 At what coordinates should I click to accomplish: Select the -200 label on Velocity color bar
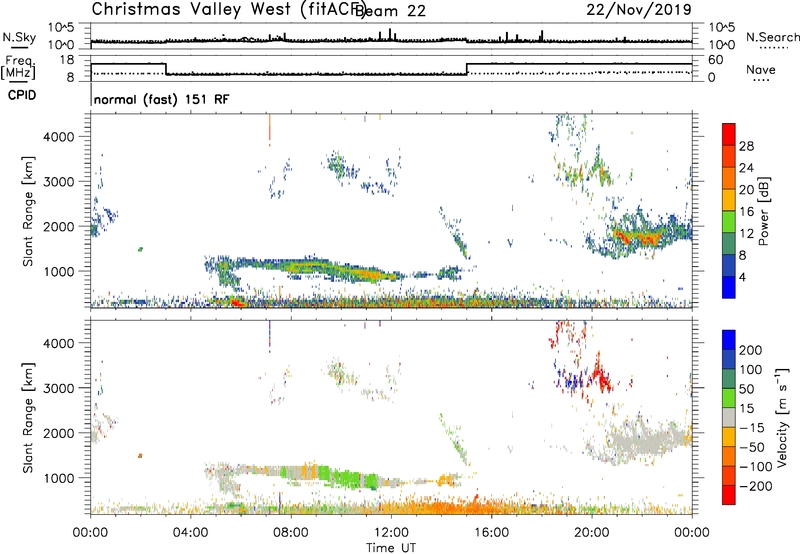[x=756, y=486]
